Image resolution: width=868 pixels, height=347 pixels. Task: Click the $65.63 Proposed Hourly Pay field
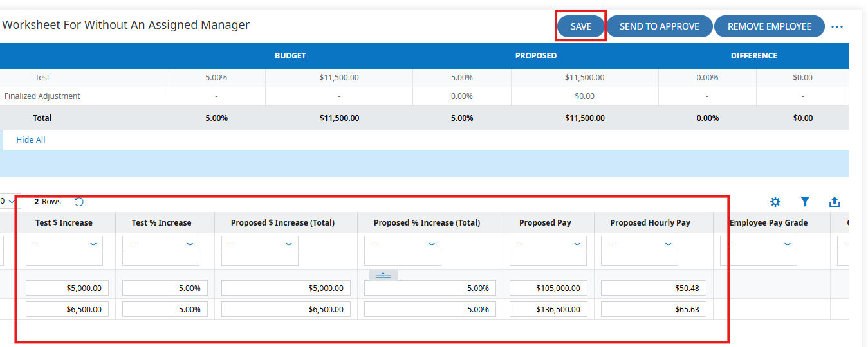click(654, 309)
